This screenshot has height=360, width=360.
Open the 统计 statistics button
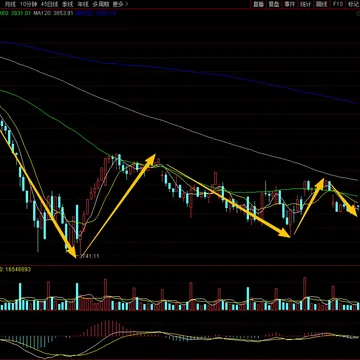pos(305,4)
